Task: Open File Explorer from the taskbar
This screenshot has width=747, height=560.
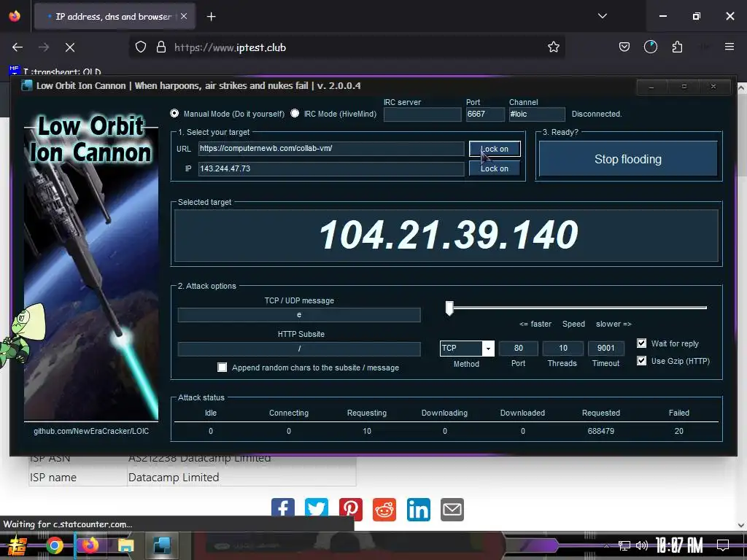Action: point(125,545)
